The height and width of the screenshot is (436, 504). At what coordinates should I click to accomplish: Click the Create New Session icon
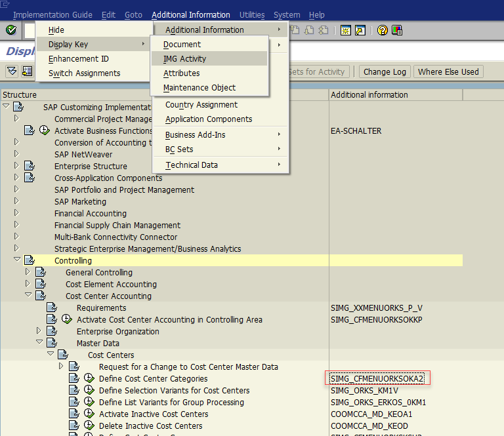(x=346, y=31)
